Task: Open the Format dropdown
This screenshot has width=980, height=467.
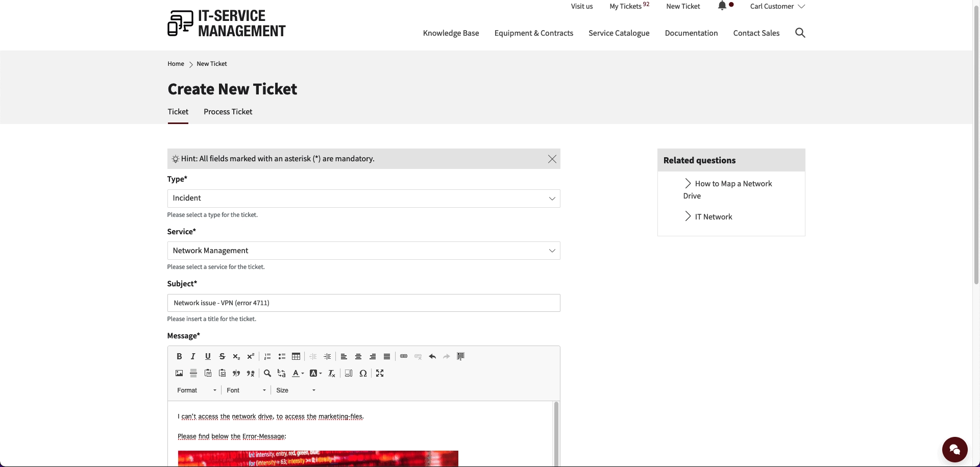Action: click(x=197, y=390)
